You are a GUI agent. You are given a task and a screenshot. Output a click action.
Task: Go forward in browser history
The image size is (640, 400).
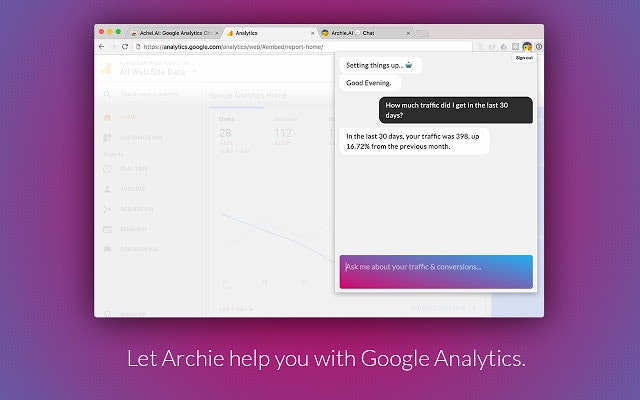tap(113, 47)
